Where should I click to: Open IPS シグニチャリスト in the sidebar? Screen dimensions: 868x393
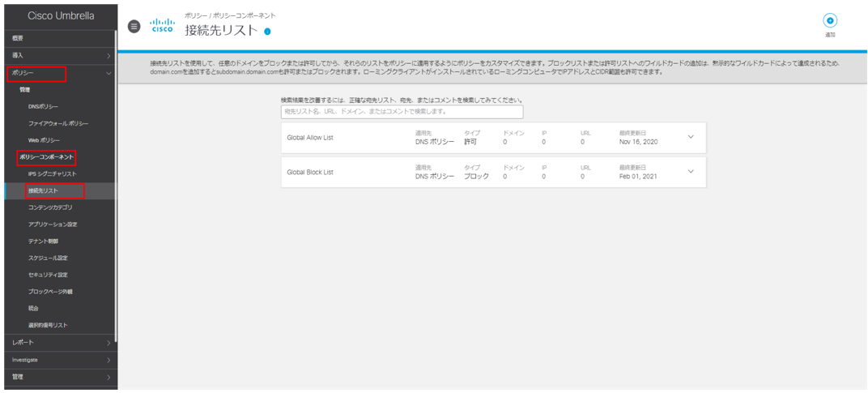pos(52,174)
